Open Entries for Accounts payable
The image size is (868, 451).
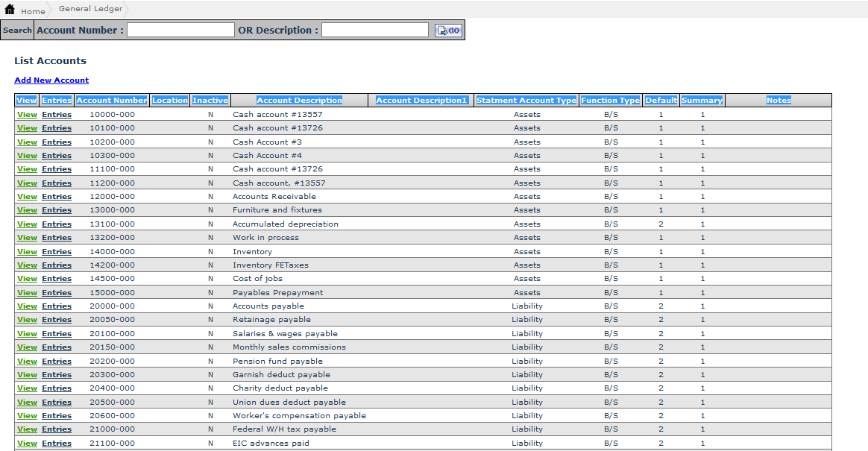57,306
